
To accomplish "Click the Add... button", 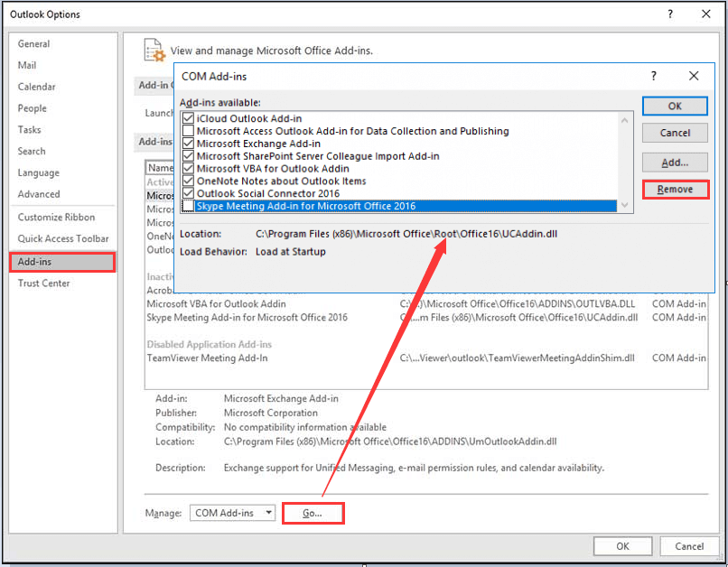I will point(675,163).
